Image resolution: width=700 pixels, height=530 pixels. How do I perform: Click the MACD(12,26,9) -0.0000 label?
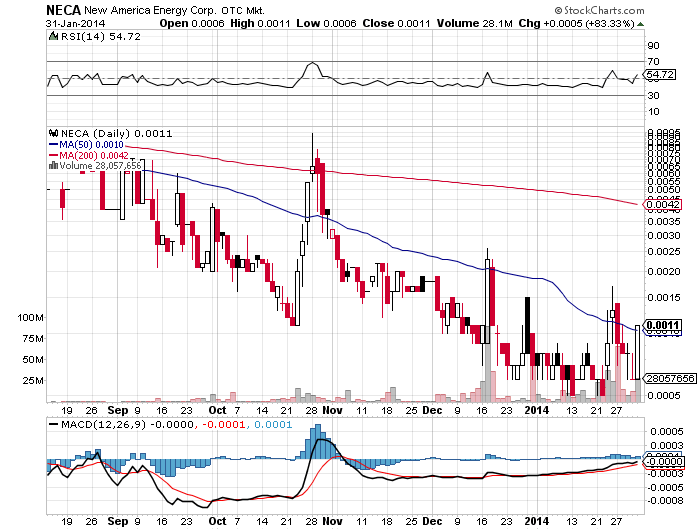127,425
